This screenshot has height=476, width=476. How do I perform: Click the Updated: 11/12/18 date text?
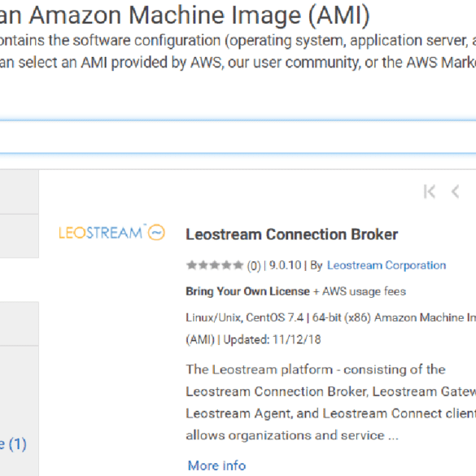(x=272, y=339)
